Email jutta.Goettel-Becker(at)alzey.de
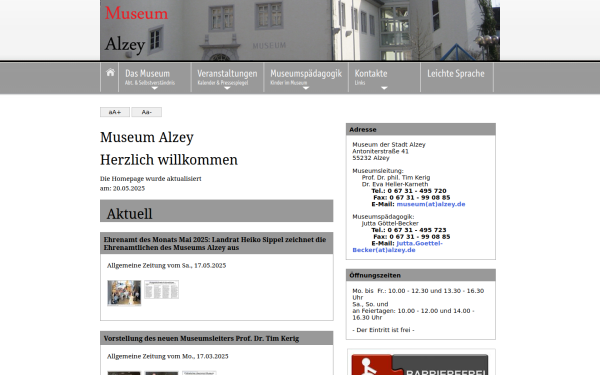 (x=398, y=247)
